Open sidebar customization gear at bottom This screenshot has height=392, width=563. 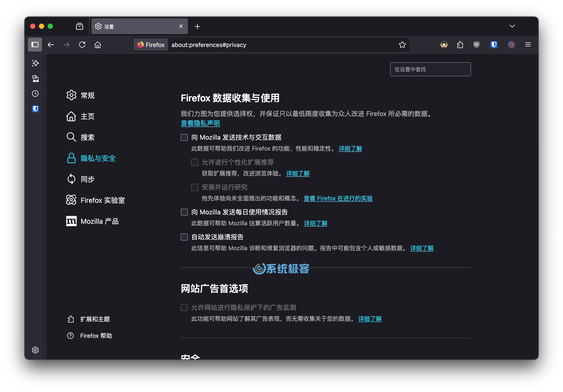tap(35, 350)
